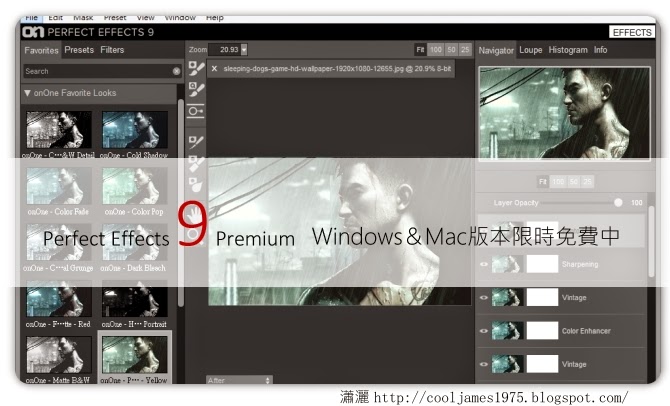Apply the onOne - F…tte - Red preset
Viewport: 670px width, 406px height.
[x=59, y=298]
